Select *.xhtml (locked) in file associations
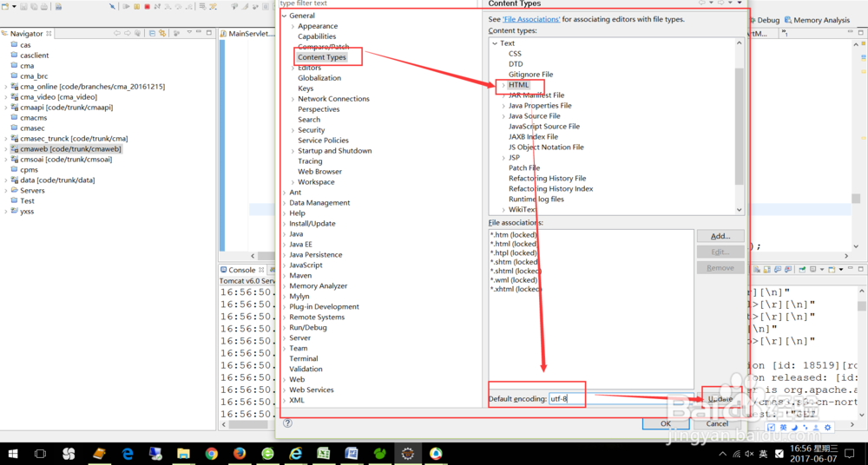The width and height of the screenshot is (868, 465). click(x=516, y=289)
